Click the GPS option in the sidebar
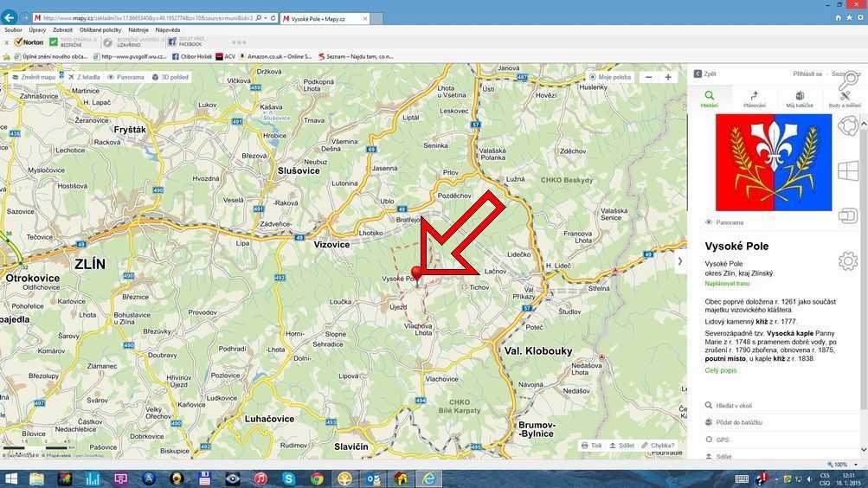This screenshot has width=868, height=488. [717, 440]
